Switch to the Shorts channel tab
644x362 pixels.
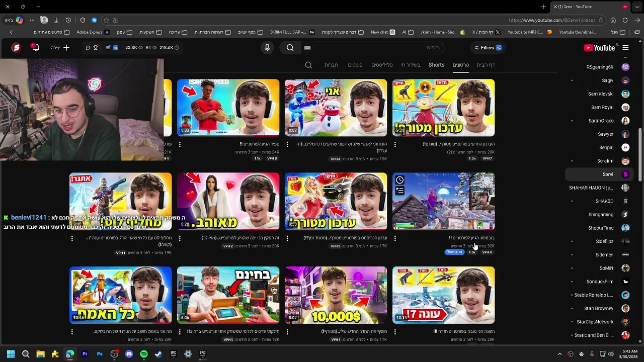tap(436, 65)
